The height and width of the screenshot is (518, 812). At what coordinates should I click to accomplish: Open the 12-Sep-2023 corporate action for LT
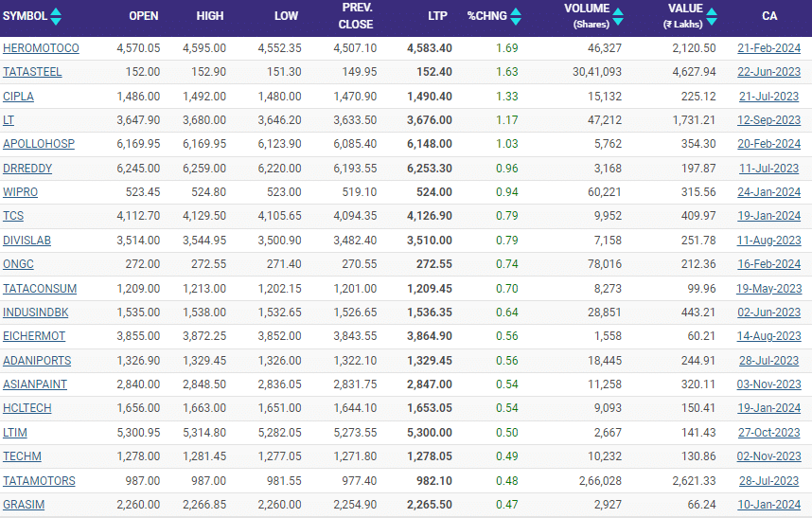pyautogui.click(x=768, y=120)
